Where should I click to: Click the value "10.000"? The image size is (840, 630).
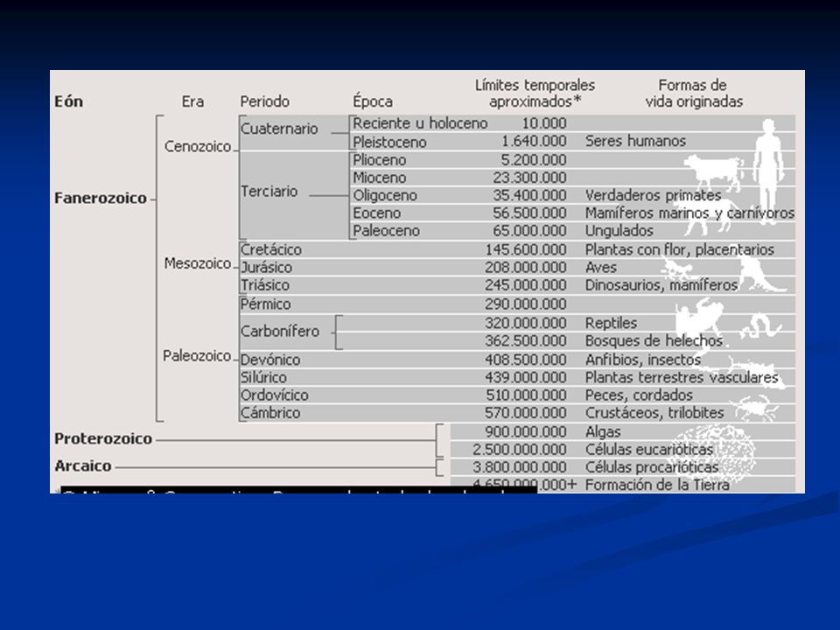click(x=543, y=123)
